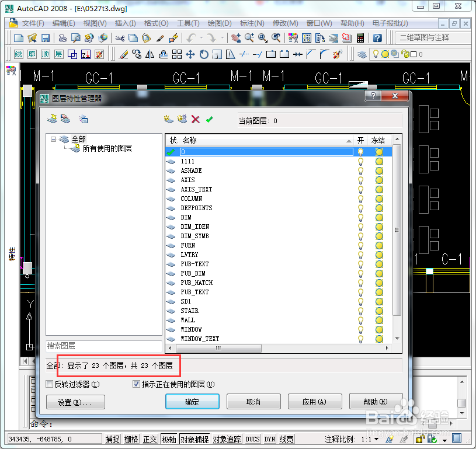
Task: Click the Fillet tool icon
Action: [x=324, y=54]
